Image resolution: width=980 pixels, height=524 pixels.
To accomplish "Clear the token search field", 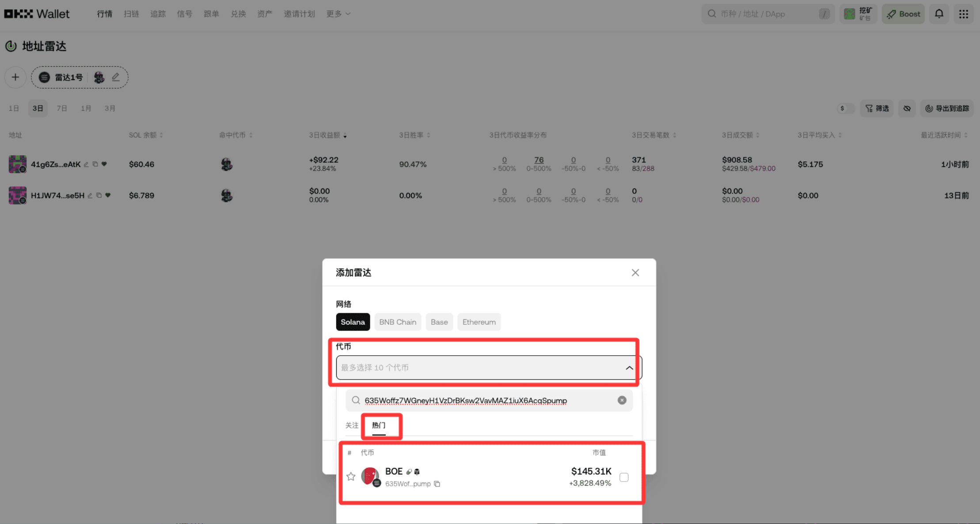I will tap(622, 400).
